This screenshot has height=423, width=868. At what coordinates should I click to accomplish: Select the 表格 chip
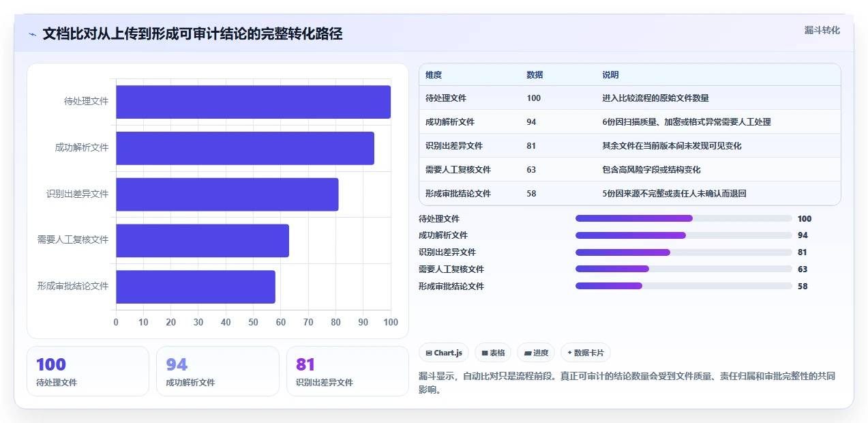tap(493, 353)
